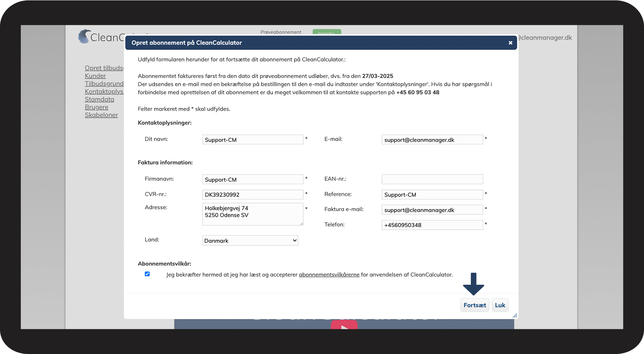
Task: Open Opret tilbud link in sidebar
Action: coord(104,68)
